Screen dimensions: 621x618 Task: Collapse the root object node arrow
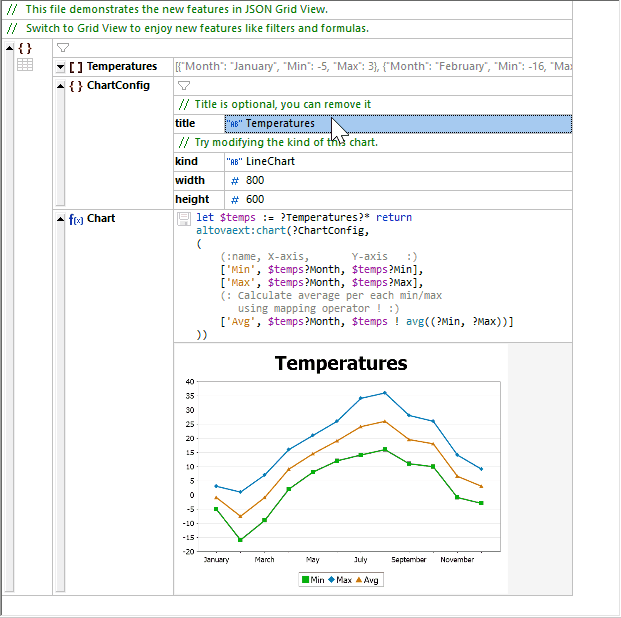9,48
